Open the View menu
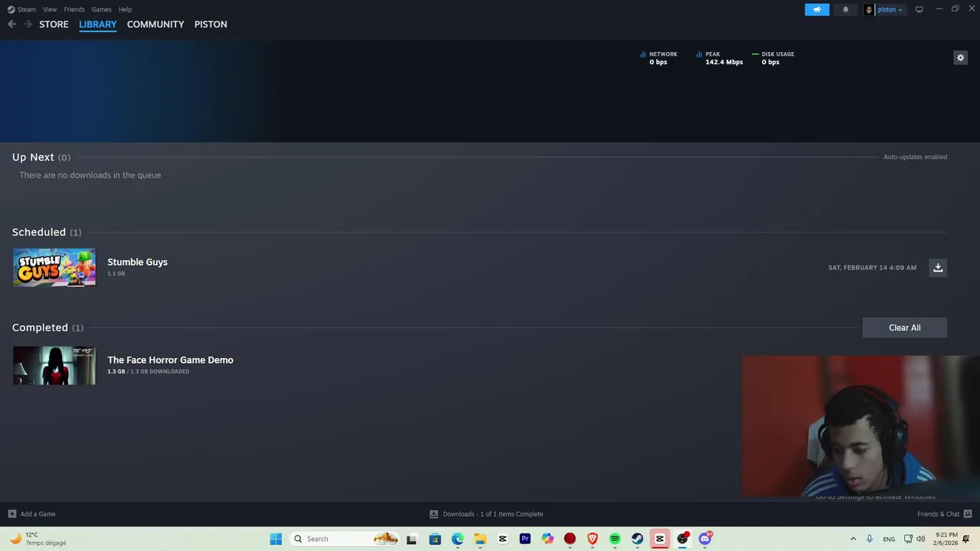980x551 pixels. coord(50,9)
